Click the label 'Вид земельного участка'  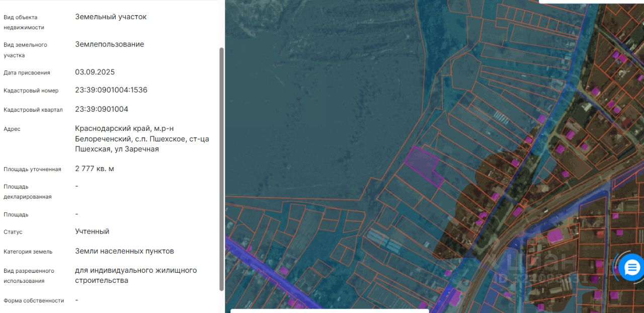click(25, 50)
